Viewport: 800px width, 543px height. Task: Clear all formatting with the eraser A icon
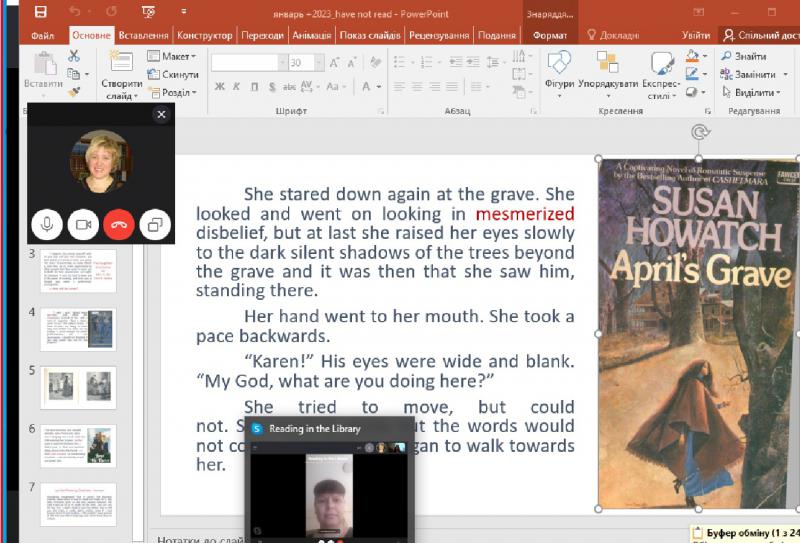[376, 63]
